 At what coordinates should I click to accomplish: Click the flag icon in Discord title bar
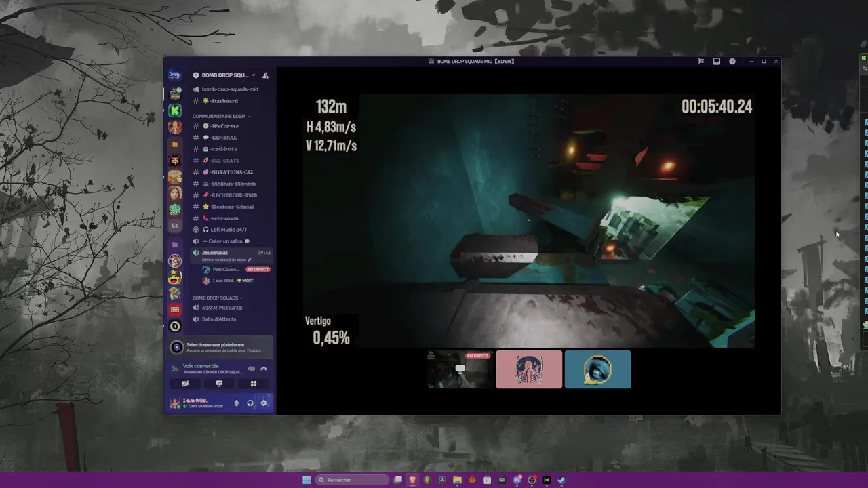701,62
